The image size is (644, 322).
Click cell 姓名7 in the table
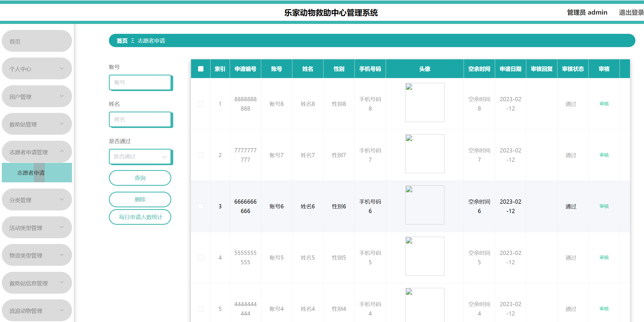pos(308,155)
